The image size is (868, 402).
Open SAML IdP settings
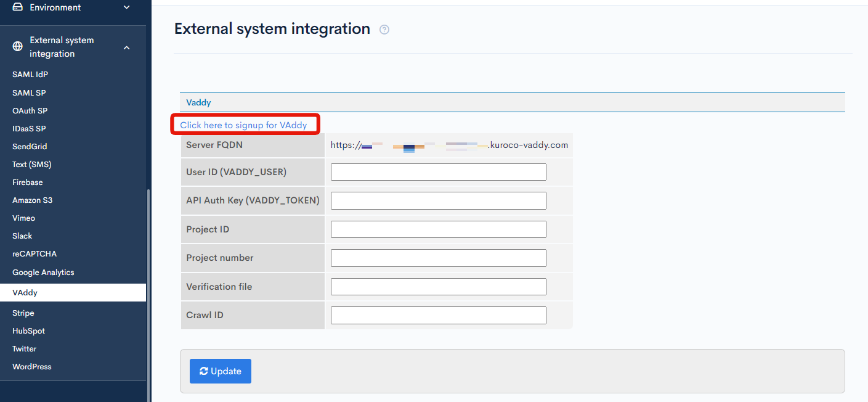[30, 75]
